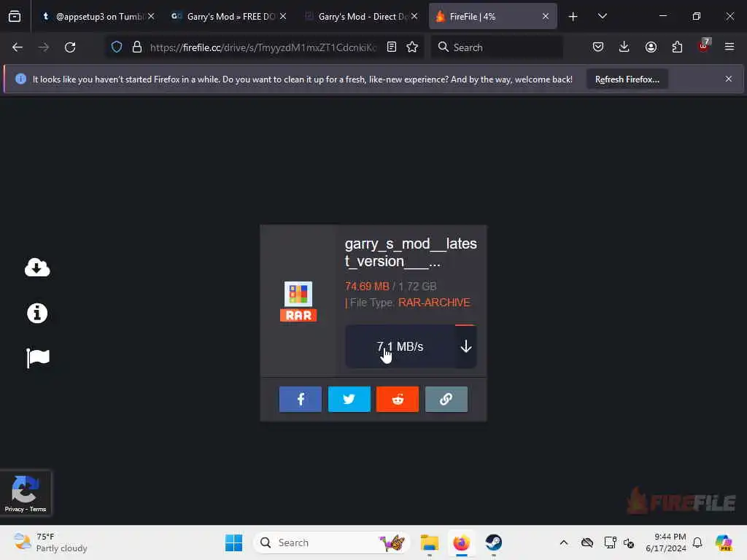Close the @appsetup3 on Tumblr tab
Image resolution: width=747 pixels, height=560 pixels.
click(151, 16)
